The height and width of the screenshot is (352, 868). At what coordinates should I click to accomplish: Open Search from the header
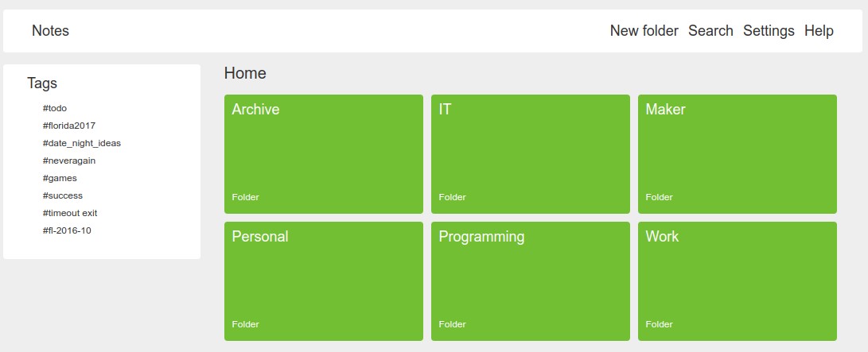(x=710, y=31)
